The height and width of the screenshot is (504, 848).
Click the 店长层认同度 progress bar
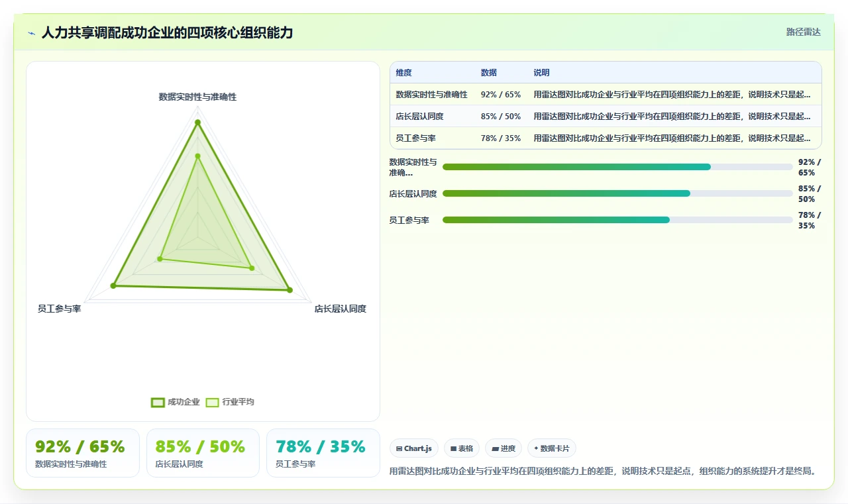tap(617, 193)
